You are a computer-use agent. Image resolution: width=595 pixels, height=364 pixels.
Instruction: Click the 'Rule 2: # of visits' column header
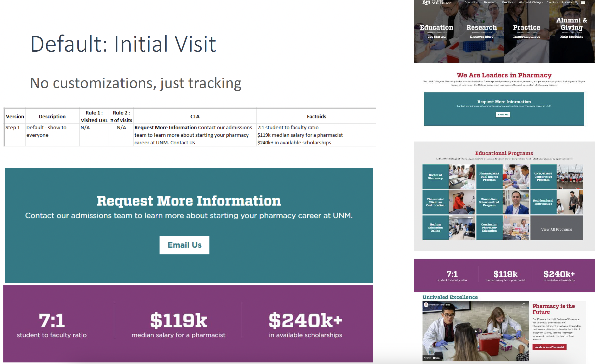click(121, 116)
